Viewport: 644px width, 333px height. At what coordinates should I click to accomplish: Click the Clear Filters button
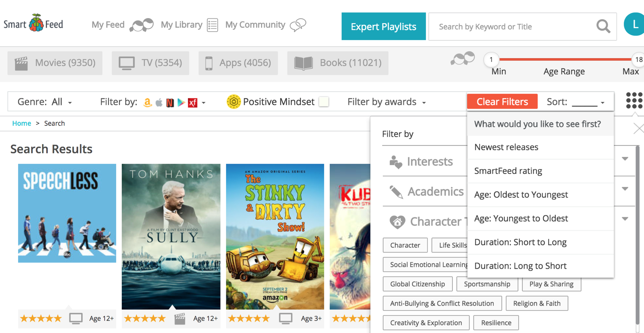click(x=502, y=101)
